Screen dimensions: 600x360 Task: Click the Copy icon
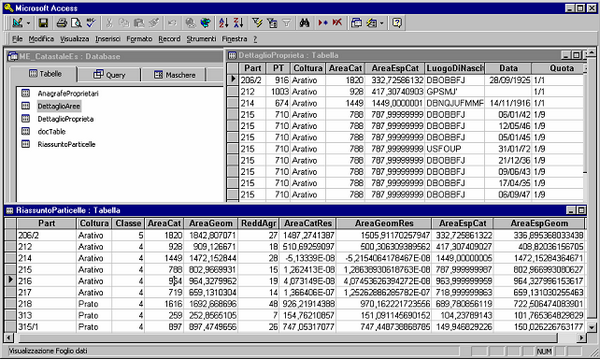tap(124, 23)
